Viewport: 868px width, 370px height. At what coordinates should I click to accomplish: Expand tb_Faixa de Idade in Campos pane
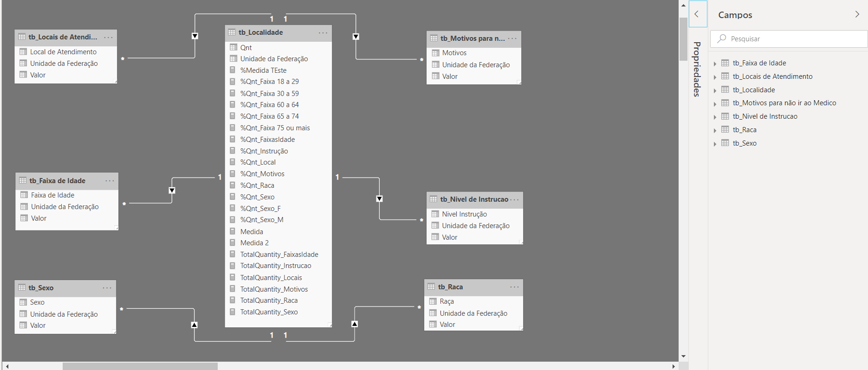(x=715, y=64)
